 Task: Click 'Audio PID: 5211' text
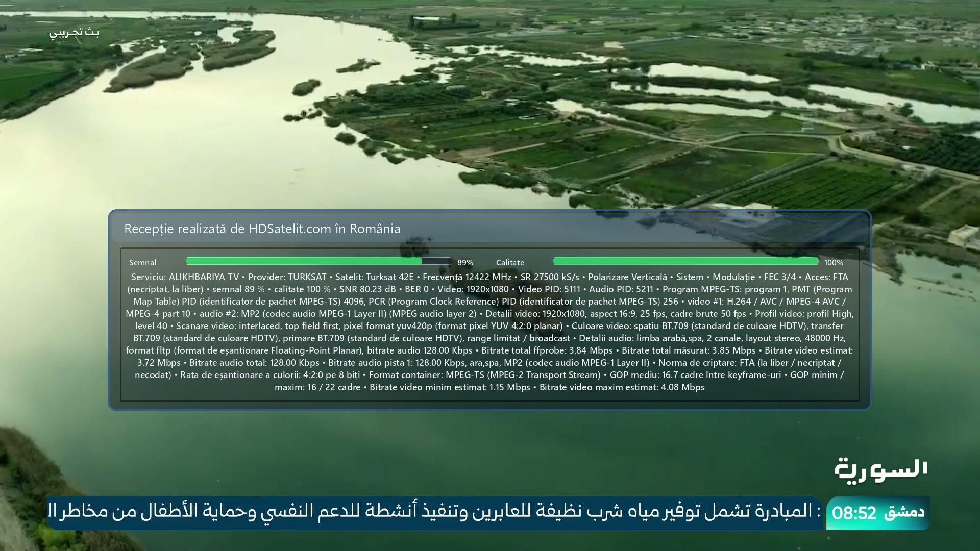[x=621, y=289]
